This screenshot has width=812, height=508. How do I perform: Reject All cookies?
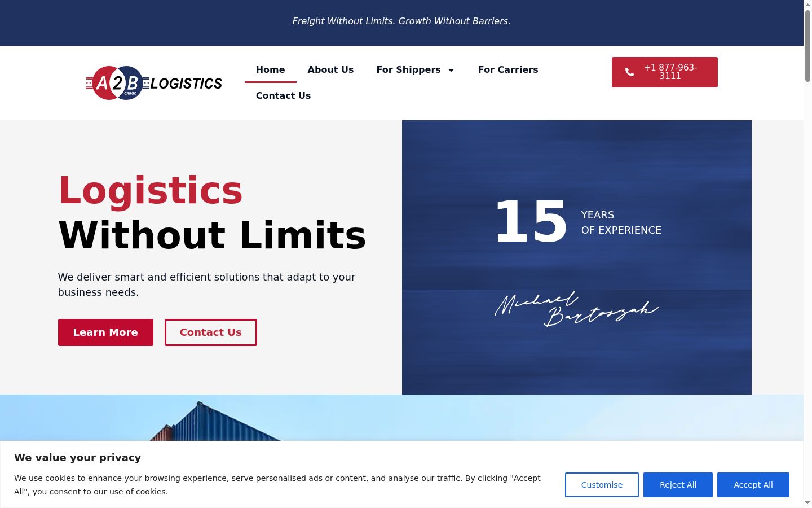(678, 485)
